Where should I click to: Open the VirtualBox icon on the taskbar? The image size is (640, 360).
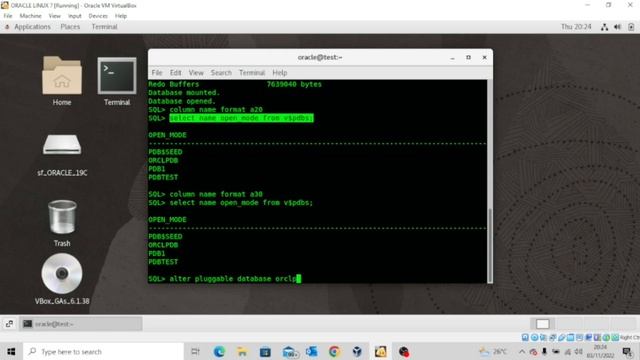pos(357,351)
